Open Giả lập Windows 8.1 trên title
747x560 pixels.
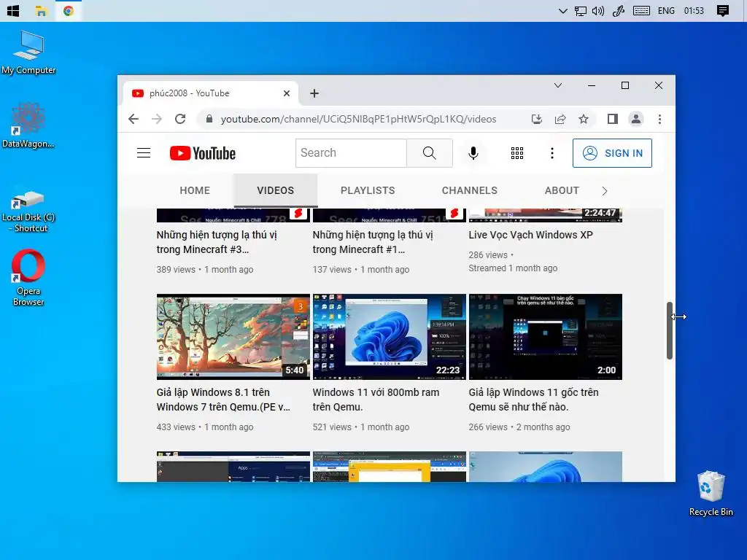pos(223,400)
